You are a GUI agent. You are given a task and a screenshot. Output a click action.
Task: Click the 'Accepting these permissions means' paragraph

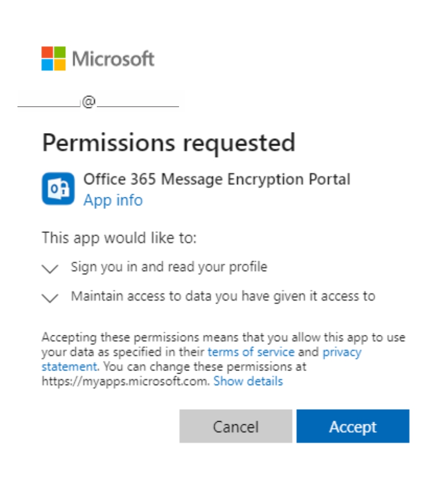click(x=223, y=337)
